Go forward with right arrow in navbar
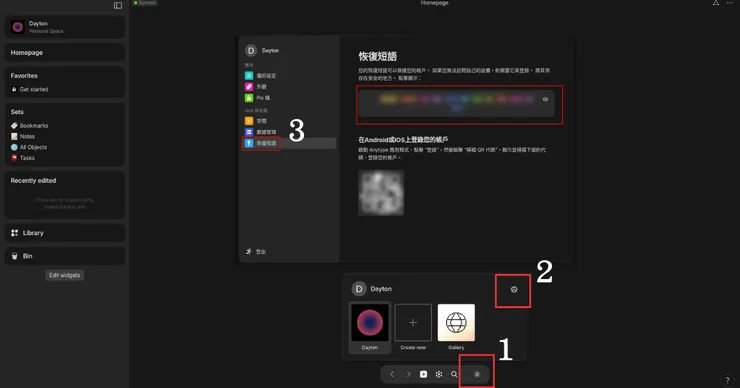Screen dimensions: 740x388 click(x=408, y=374)
